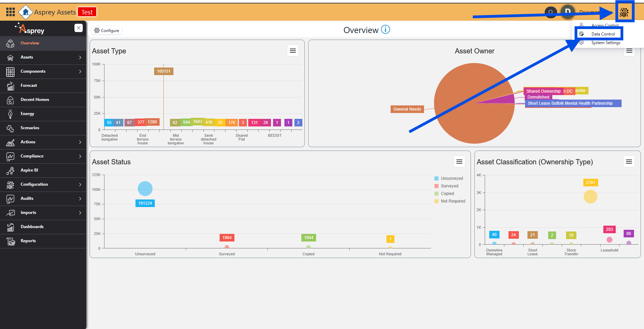Click the red Test environment badge
The image size is (644, 329).
(x=87, y=12)
